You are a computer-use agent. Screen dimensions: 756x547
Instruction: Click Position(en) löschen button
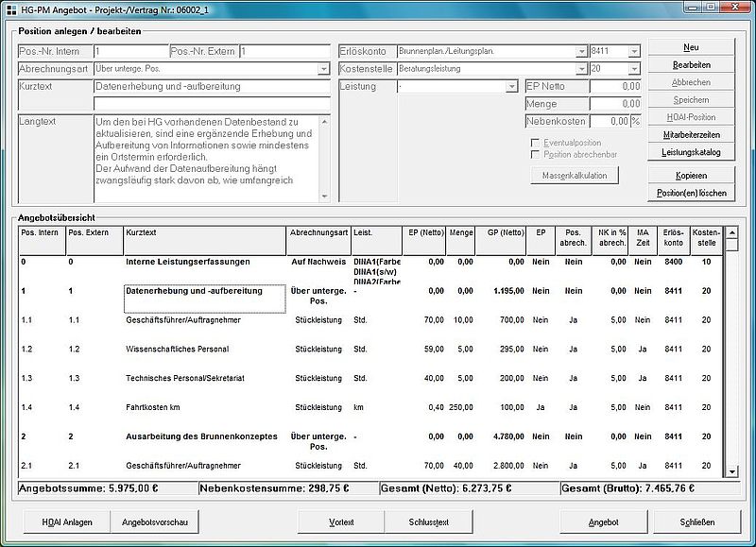(691, 193)
